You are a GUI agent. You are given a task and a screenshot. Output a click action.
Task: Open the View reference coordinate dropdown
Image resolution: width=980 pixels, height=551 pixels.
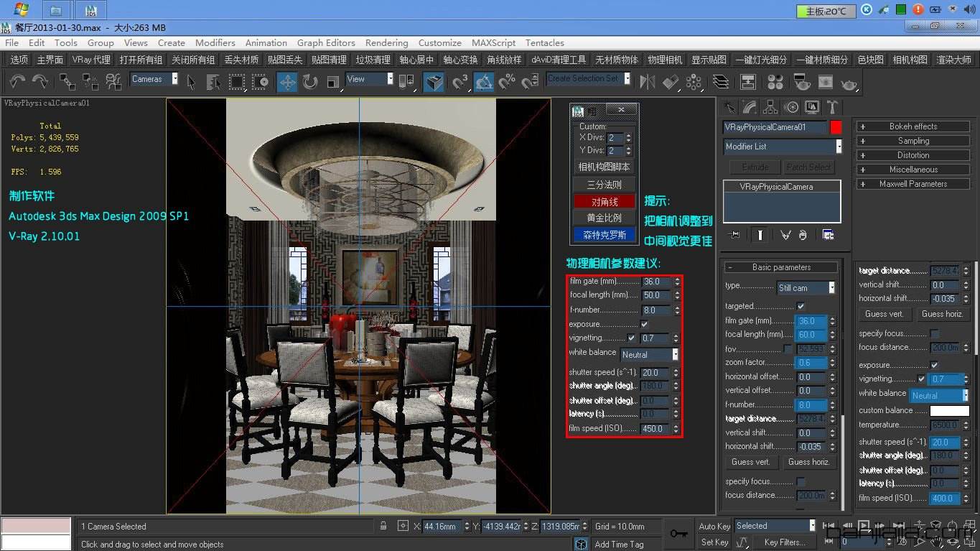point(369,79)
